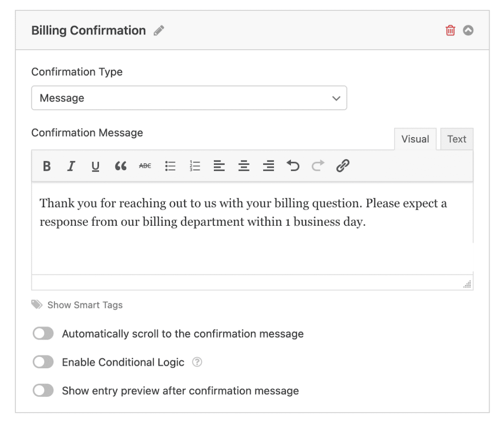This screenshot has width=504, height=423.
Task: Turn on entry preview after confirmation
Action: pos(43,390)
